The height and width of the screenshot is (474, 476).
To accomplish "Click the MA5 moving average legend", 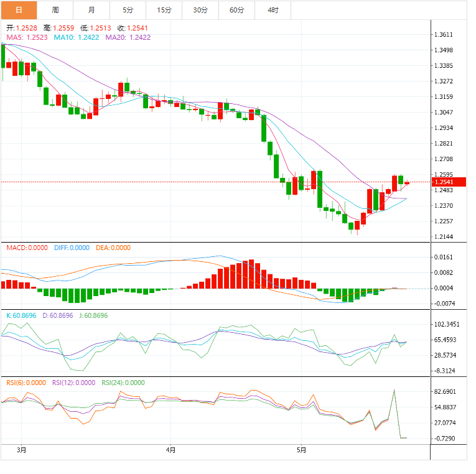I will [x=27, y=37].
